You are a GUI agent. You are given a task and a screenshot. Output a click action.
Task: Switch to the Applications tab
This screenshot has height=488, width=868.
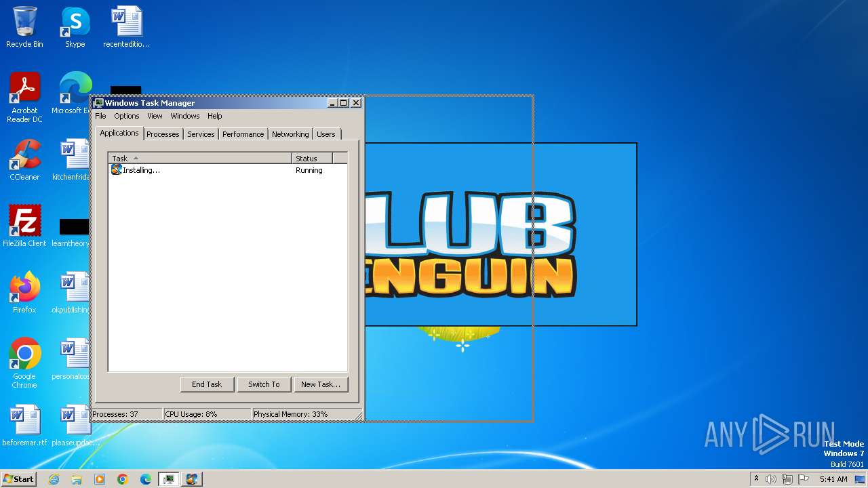(x=119, y=133)
